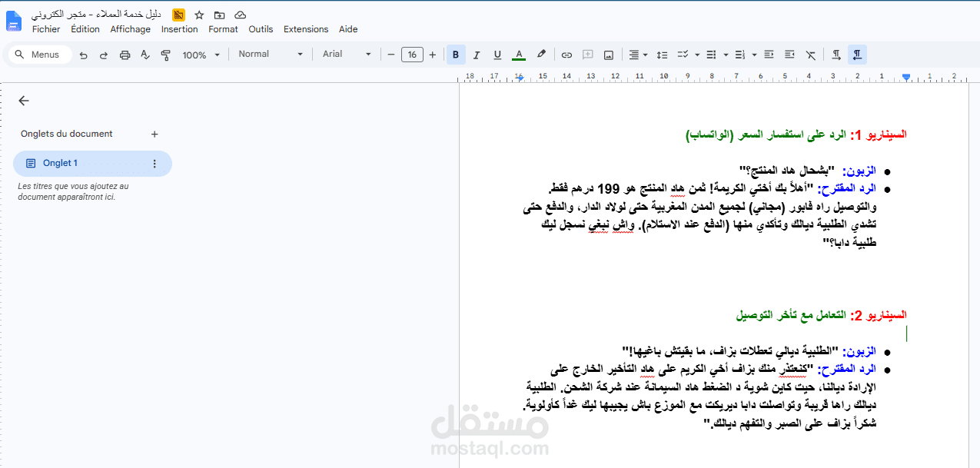This screenshot has height=468, width=980.
Task: Run spelling and grammar check
Action: [x=145, y=55]
